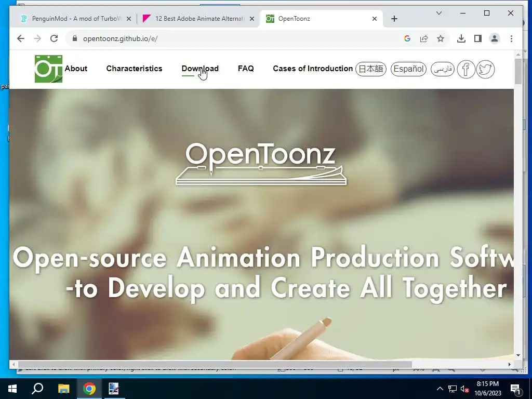Image resolution: width=532 pixels, height=399 pixels.
Task: Open Windows taskbar search
Action: (37, 389)
